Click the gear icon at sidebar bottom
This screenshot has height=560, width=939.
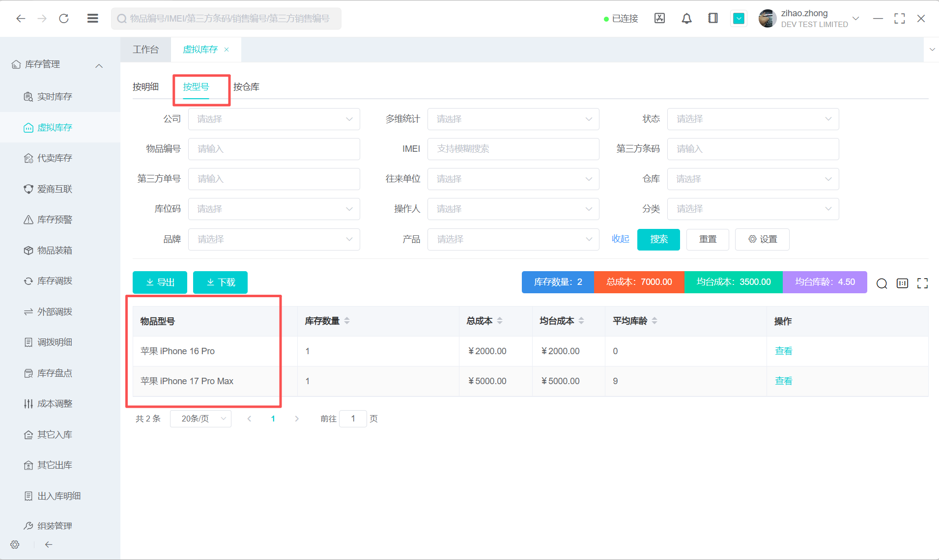pos(15,544)
